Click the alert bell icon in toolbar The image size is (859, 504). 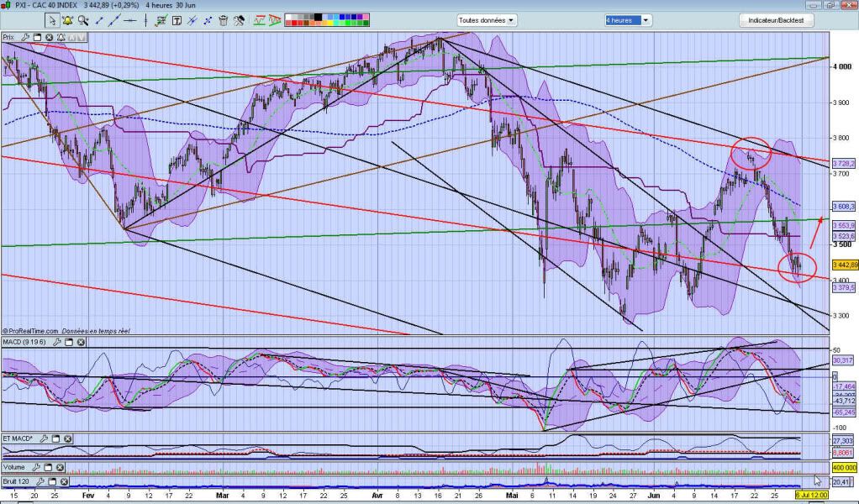click(67, 20)
